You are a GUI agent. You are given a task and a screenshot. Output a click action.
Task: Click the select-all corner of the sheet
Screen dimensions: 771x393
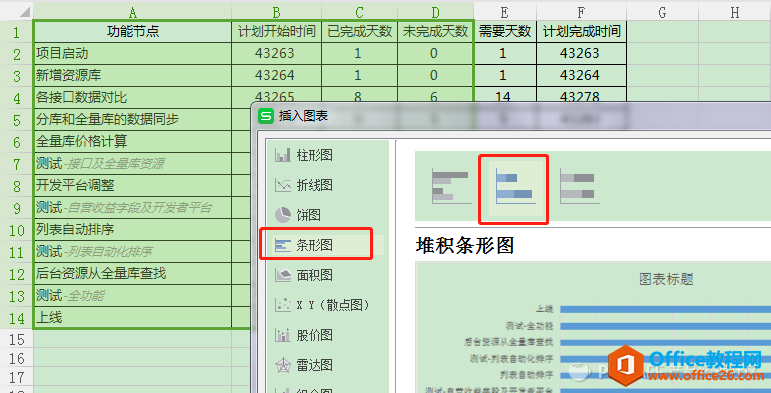(x=17, y=12)
